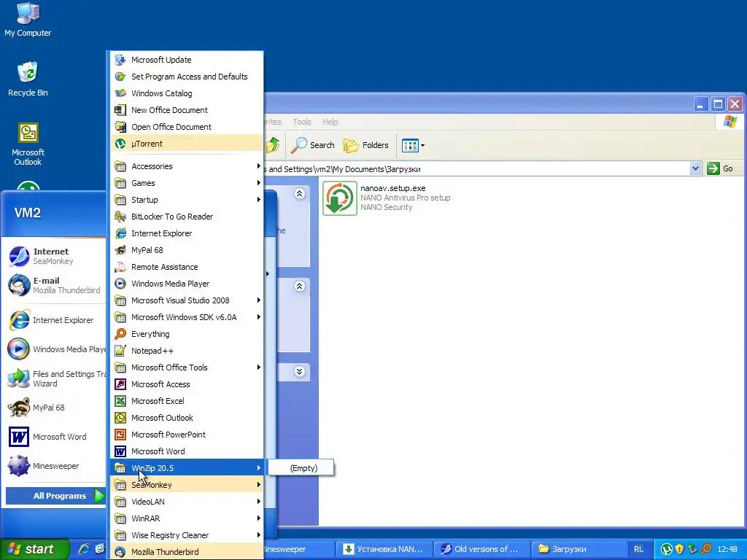Expand the SeaMonkey folder
The image size is (747, 560).
(187, 485)
